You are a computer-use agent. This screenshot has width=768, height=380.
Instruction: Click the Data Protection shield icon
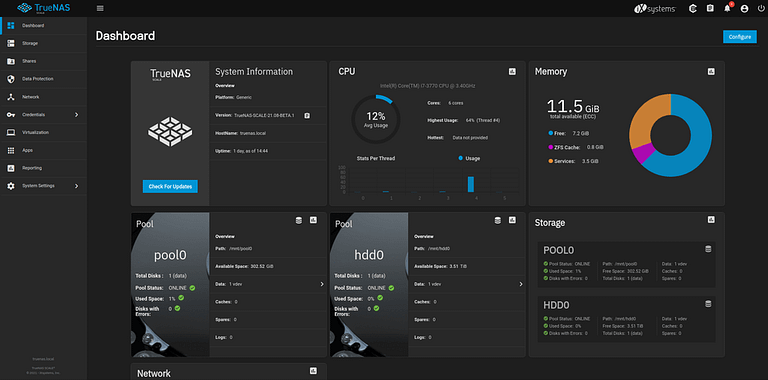[11, 79]
